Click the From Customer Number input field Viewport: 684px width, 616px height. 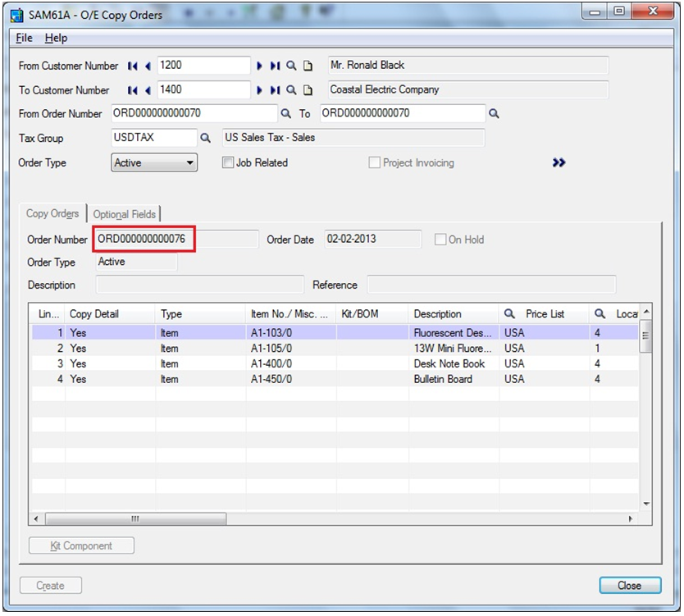pos(203,66)
